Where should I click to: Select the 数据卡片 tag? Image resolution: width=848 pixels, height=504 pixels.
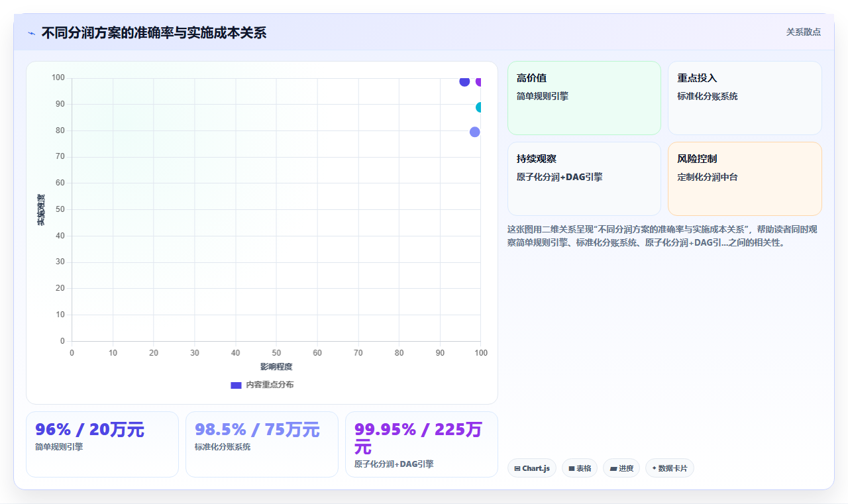click(670, 468)
